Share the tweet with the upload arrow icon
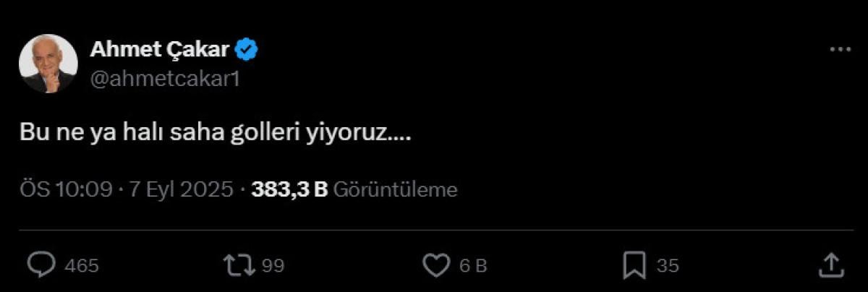The height and width of the screenshot is (292, 868). (x=829, y=265)
